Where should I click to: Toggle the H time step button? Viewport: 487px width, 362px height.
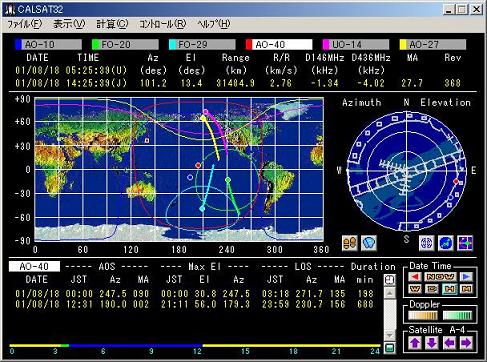[x=449, y=289]
